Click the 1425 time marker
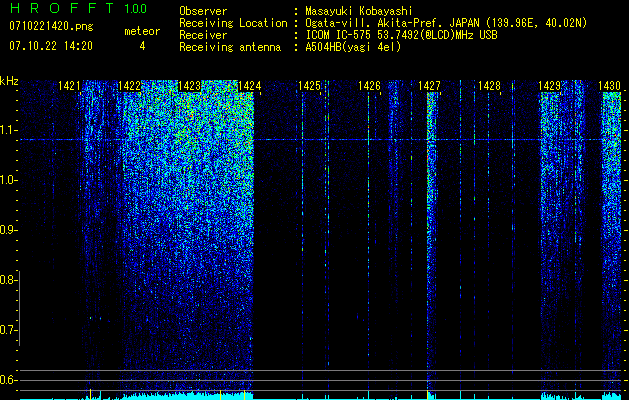The height and width of the screenshot is (400, 629). (309, 85)
